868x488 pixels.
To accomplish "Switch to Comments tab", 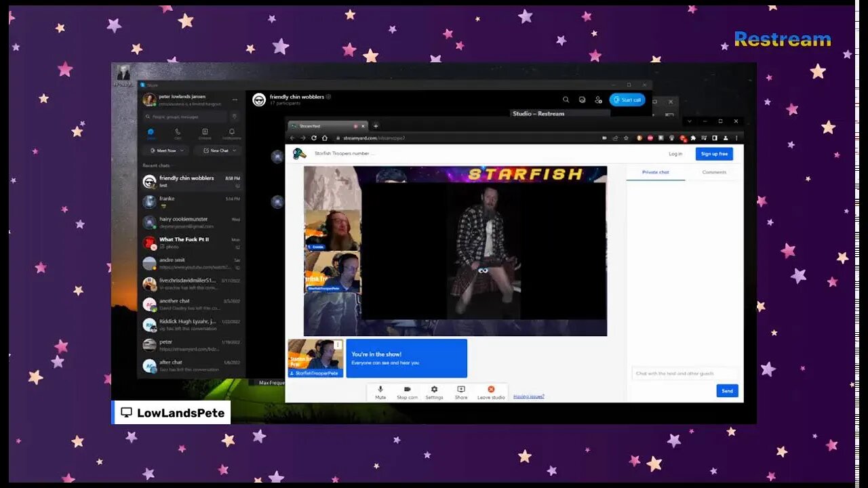I will (714, 172).
